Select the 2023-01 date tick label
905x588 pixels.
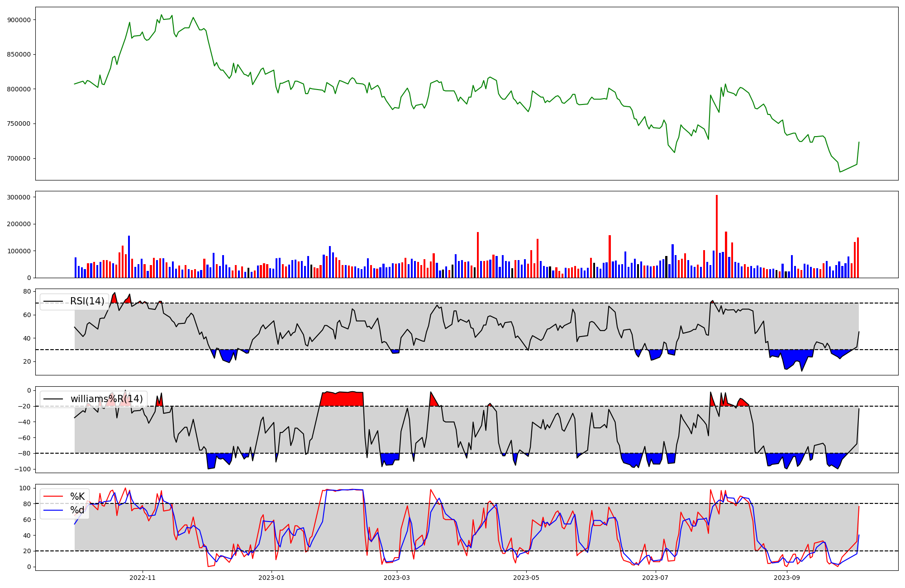click(x=271, y=578)
